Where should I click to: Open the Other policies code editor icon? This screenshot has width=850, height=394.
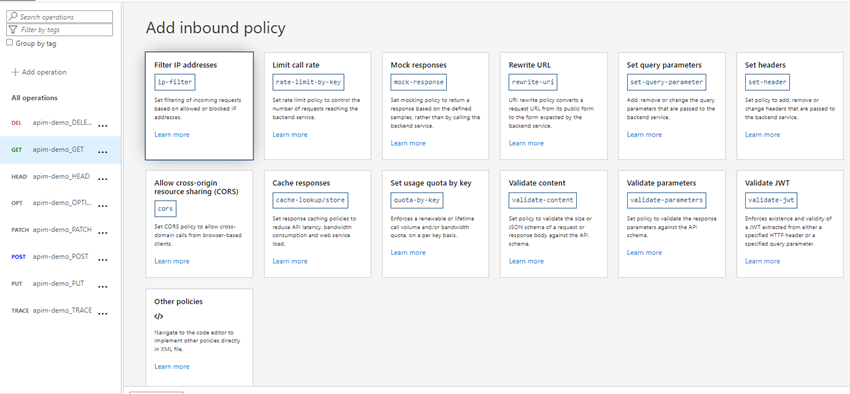coord(158,317)
